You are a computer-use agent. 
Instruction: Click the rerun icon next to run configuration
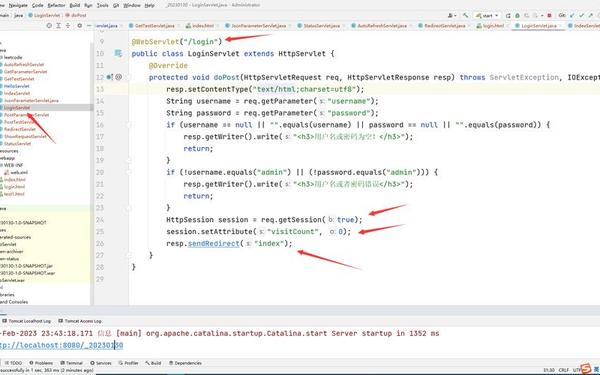pyautogui.click(x=508, y=16)
